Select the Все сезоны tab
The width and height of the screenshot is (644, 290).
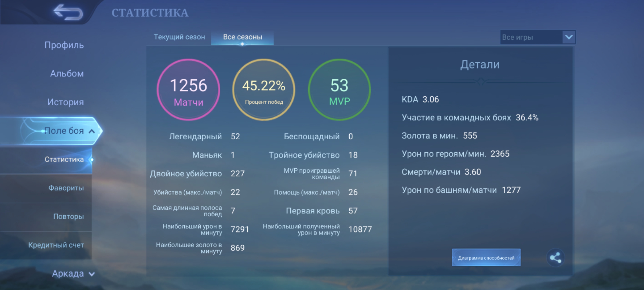click(242, 37)
